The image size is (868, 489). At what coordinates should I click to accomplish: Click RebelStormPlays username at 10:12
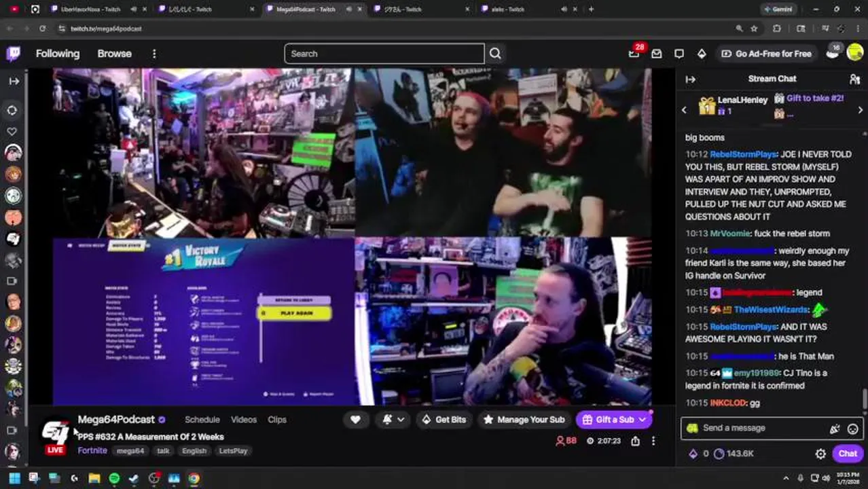(x=743, y=154)
